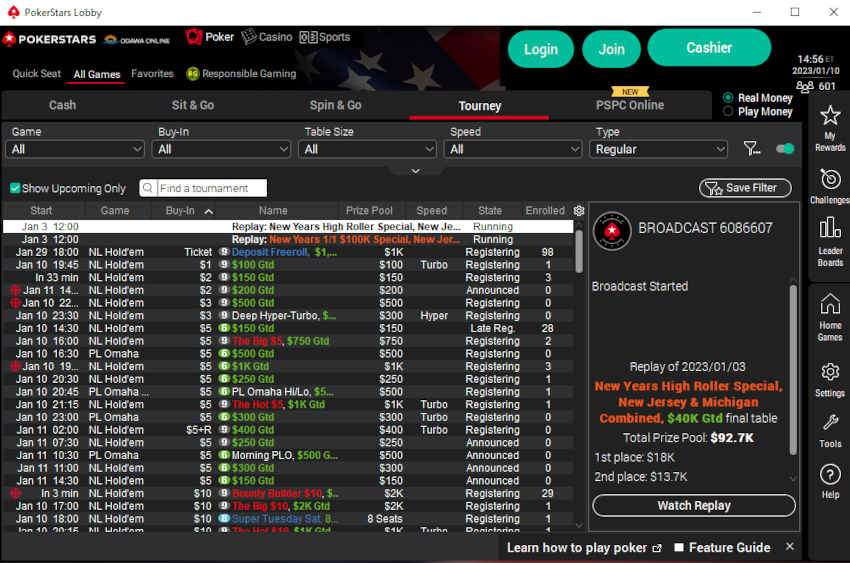This screenshot has height=563, width=850.
Task: Open the Speed dropdown
Action: click(513, 149)
